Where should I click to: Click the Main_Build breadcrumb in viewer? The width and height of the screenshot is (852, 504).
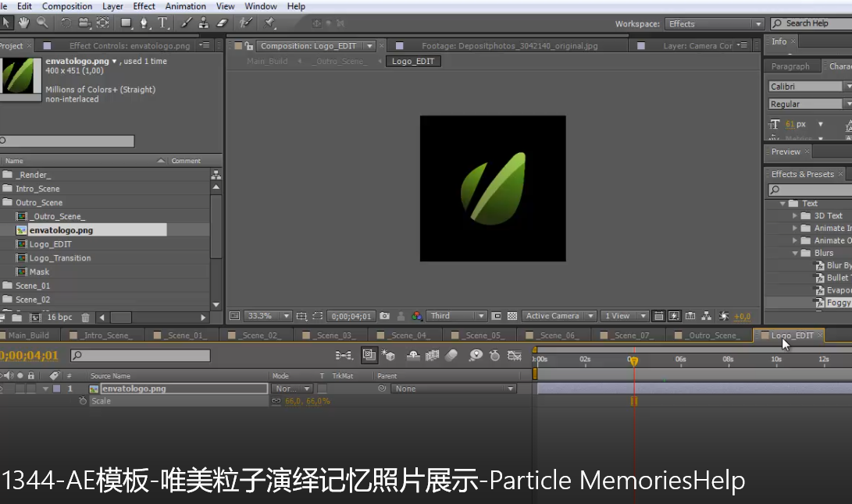click(x=267, y=62)
